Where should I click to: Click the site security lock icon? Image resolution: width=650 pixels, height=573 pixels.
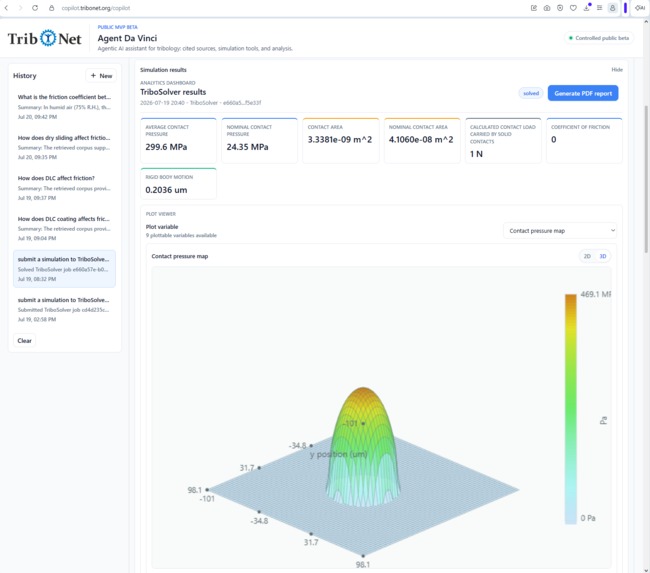51,8
